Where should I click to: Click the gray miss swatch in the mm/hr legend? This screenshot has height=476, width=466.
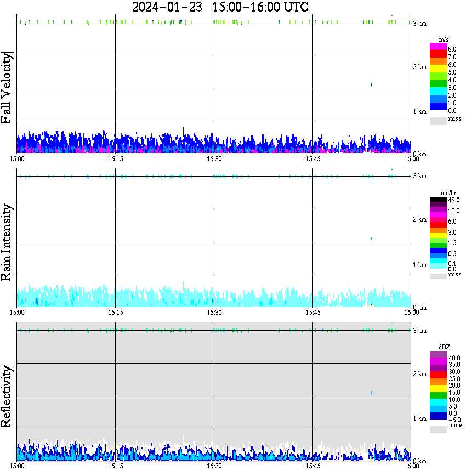click(438, 276)
